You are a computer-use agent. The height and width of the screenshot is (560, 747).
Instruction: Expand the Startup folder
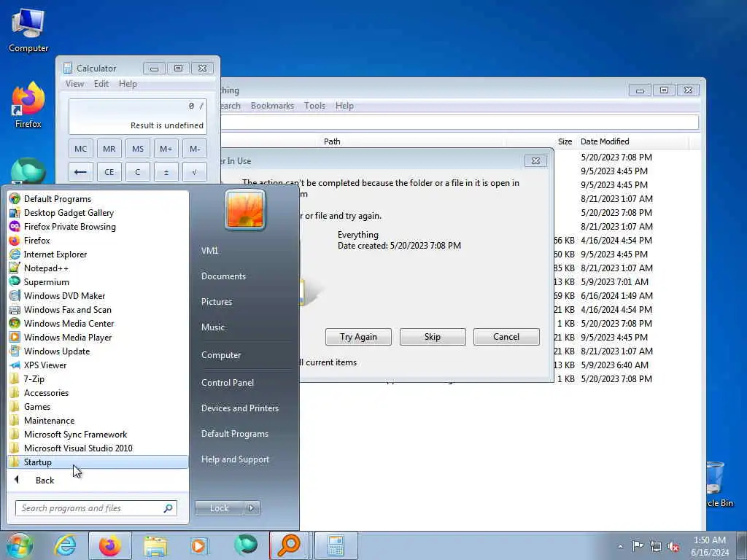[98, 462]
